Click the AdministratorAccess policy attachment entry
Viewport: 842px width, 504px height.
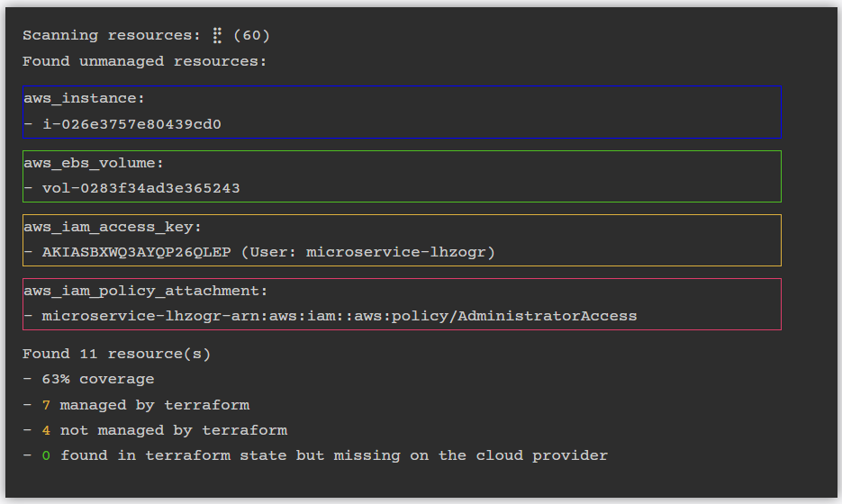pyautogui.click(x=340, y=317)
